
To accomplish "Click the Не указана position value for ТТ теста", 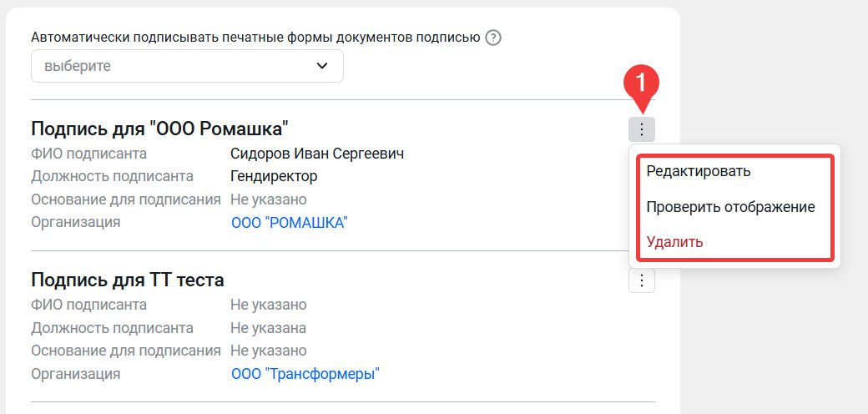I will (x=268, y=328).
